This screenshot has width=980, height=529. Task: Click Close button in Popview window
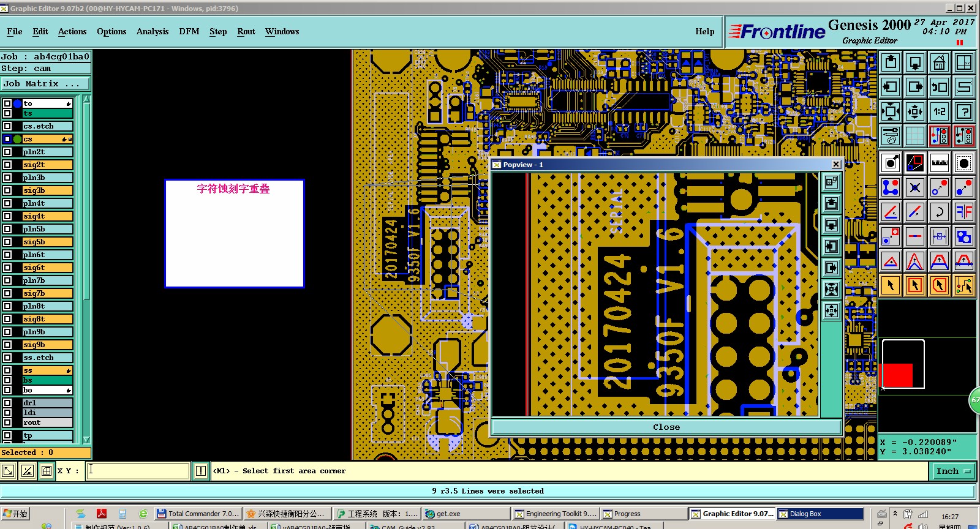point(666,427)
